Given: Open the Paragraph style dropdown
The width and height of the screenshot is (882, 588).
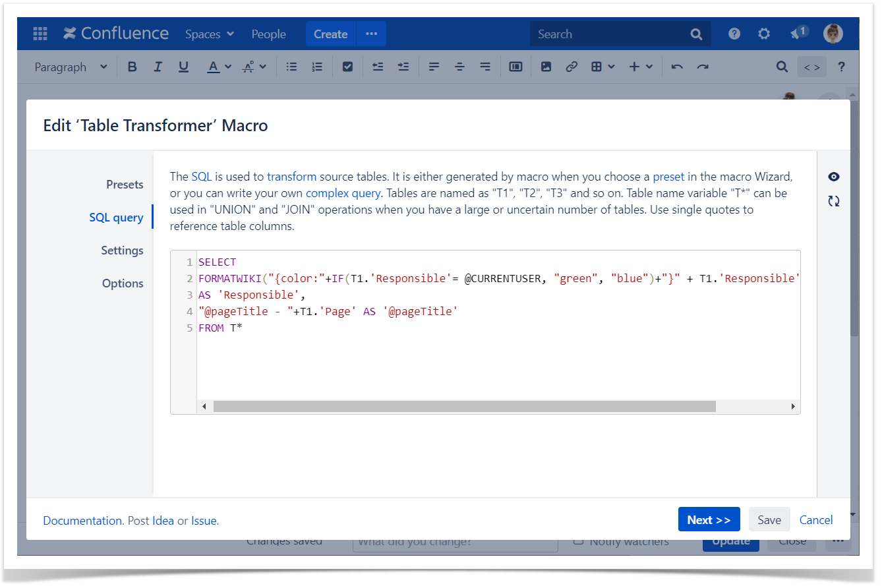Looking at the screenshot, I should pyautogui.click(x=71, y=67).
